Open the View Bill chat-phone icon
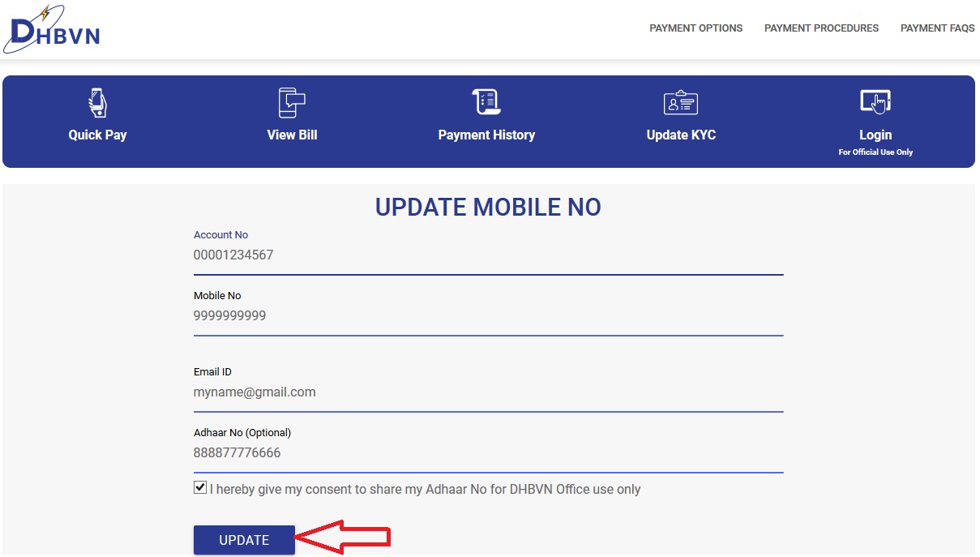 coord(292,103)
